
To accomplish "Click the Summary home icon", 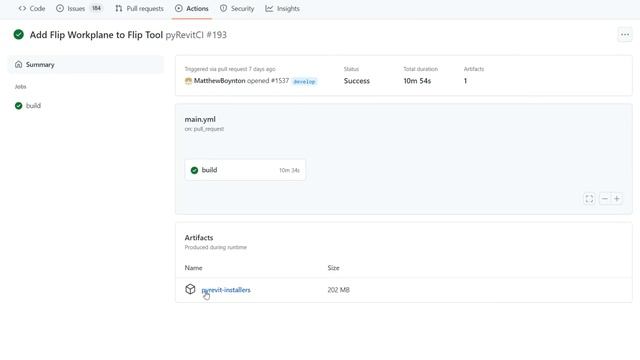I will click(18, 64).
